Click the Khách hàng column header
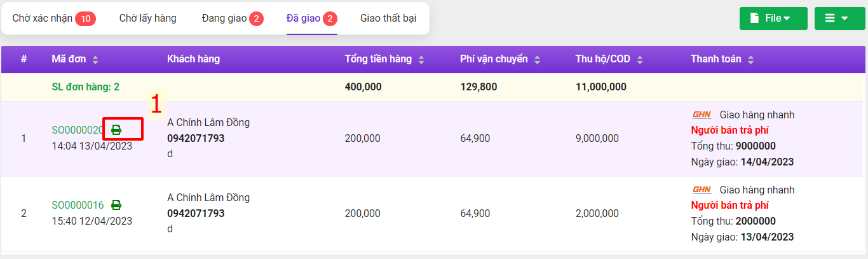Image resolution: width=868 pixels, height=259 pixels. click(x=193, y=59)
